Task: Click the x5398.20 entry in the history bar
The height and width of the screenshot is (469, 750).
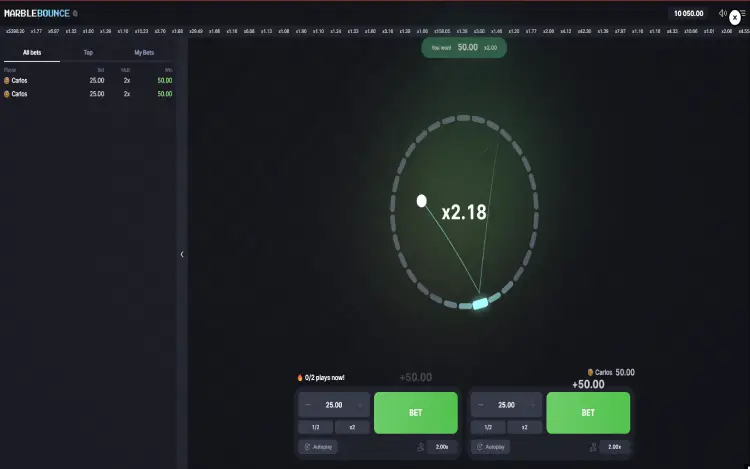Action: pyautogui.click(x=15, y=31)
